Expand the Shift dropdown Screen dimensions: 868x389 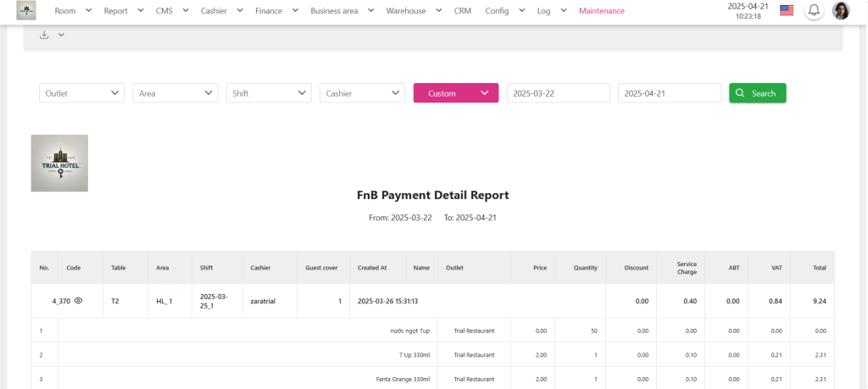[268, 93]
